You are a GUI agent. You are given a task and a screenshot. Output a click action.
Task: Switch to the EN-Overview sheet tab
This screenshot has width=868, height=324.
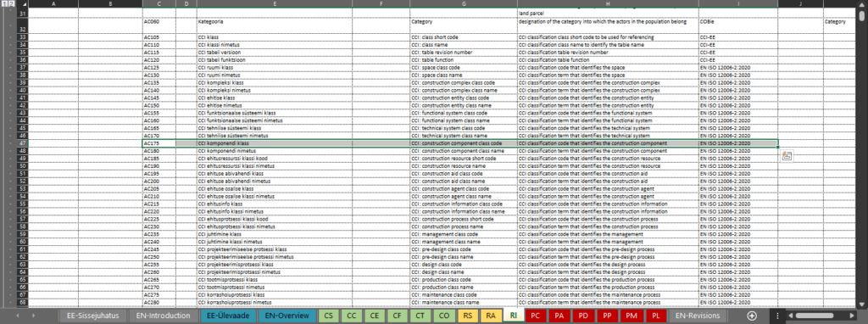coord(287,316)
